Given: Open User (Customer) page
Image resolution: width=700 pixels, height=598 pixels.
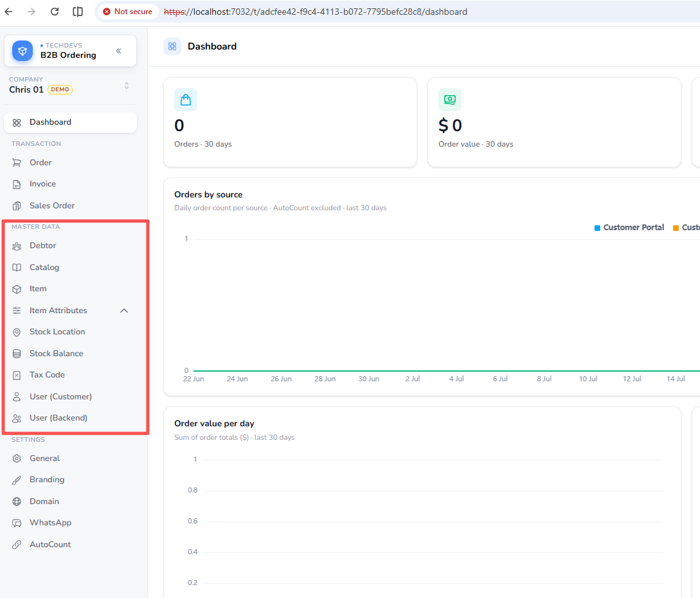Looking at the screenshot, I should coord(71,397).
